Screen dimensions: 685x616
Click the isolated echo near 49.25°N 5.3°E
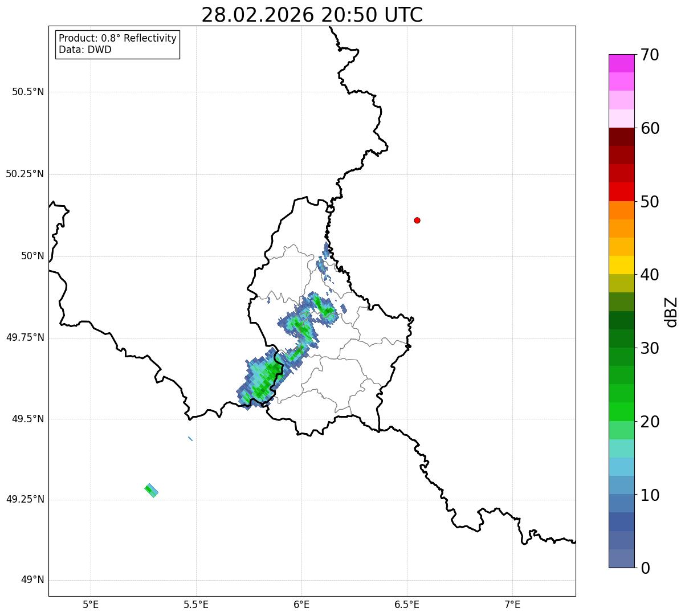151,491
